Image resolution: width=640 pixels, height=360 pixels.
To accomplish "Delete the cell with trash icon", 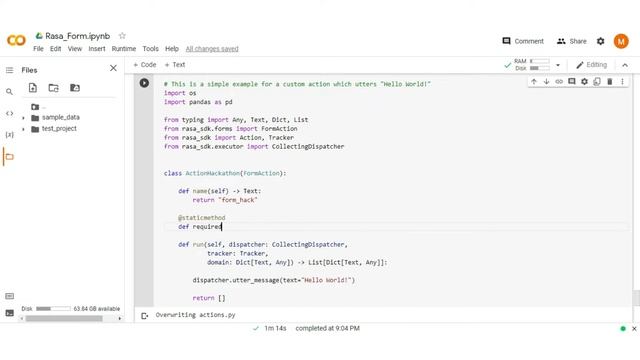I will (610, 82).
